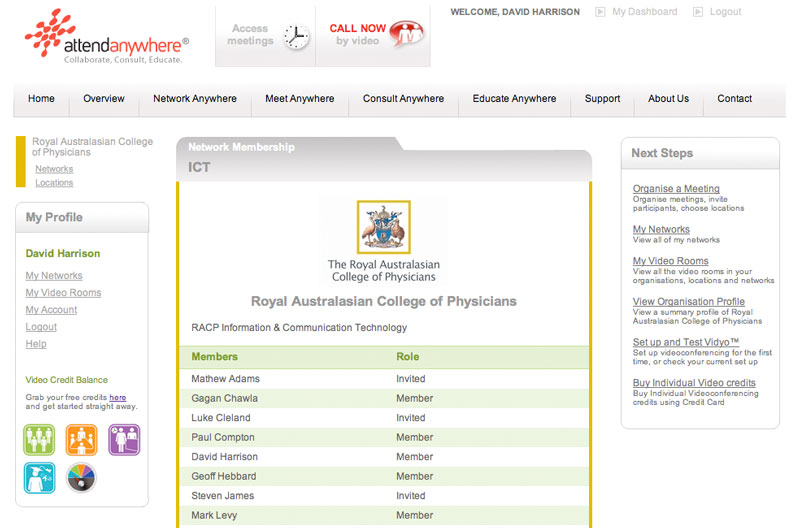Open My Video Rooms in Next Steps
800x528 pixels.
point(670,261)
